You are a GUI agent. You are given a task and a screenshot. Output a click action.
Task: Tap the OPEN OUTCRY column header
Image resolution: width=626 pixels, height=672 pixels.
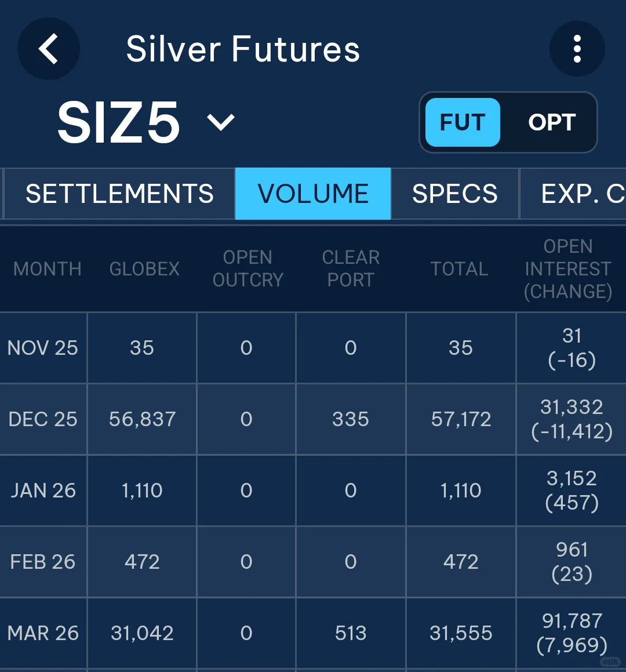[x=248, y=269]
